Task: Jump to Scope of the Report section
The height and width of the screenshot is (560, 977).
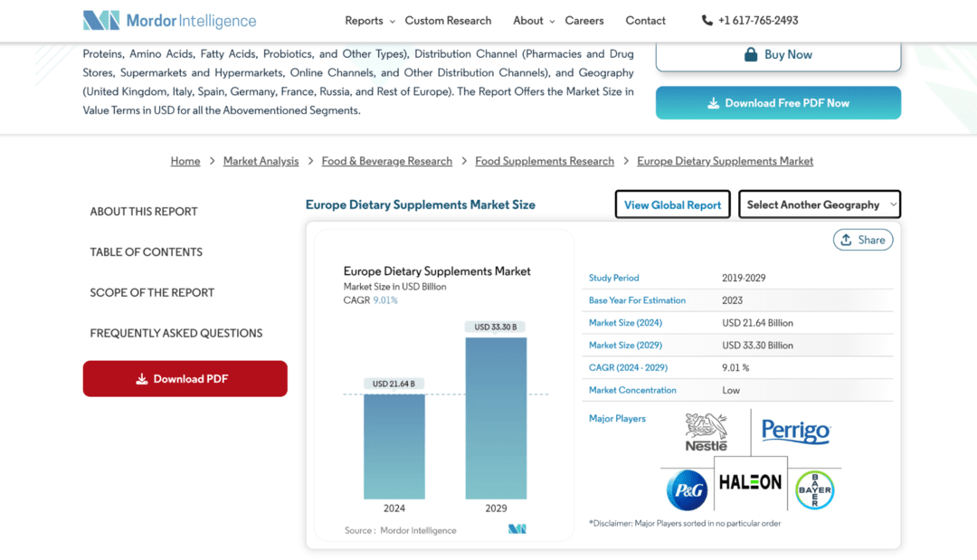Action: pyautogui.click(x=152, y=293)
